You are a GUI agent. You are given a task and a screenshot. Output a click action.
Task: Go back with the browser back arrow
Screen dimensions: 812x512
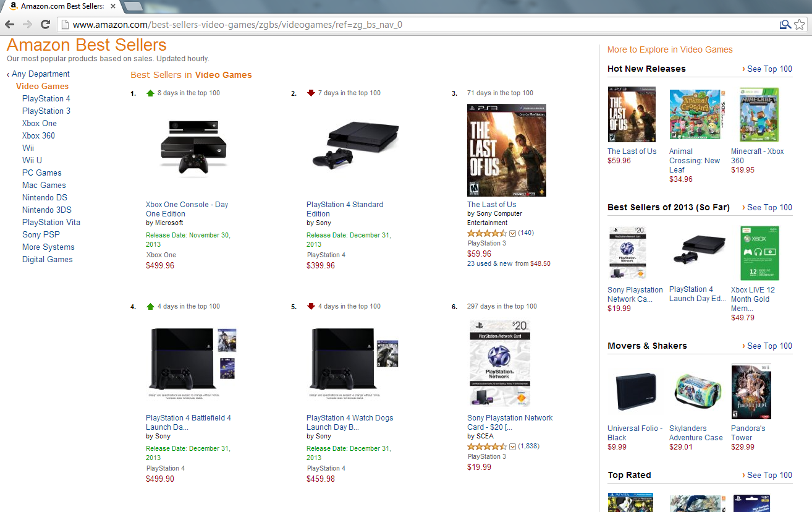[x=9, y=25]
